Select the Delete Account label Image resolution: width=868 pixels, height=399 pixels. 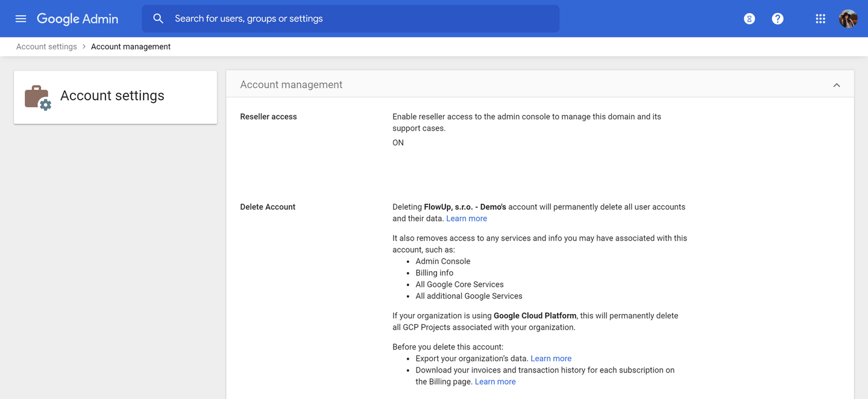[x=268, y=207]
